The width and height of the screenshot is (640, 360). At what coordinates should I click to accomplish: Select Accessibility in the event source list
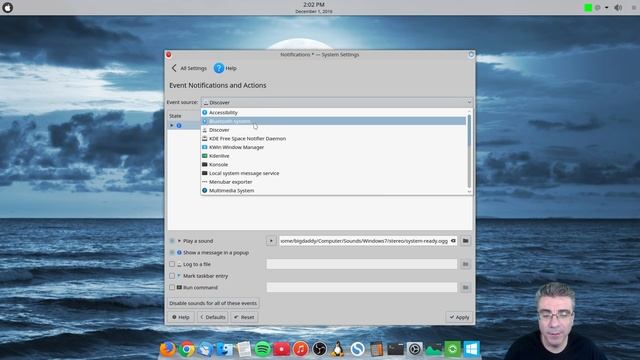333,112
